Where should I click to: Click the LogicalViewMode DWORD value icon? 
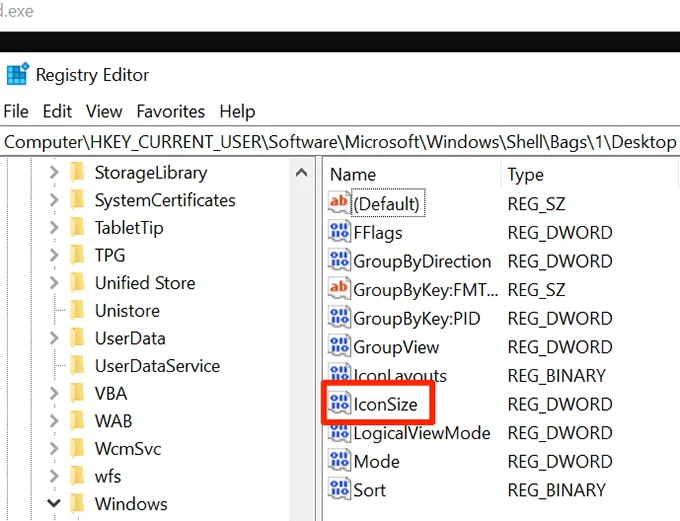(x=339, y=432)
